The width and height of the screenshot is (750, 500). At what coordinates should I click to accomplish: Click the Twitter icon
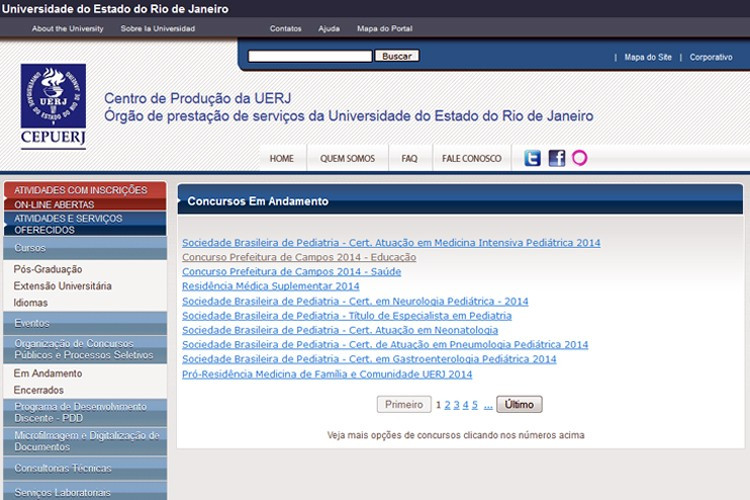532,158
